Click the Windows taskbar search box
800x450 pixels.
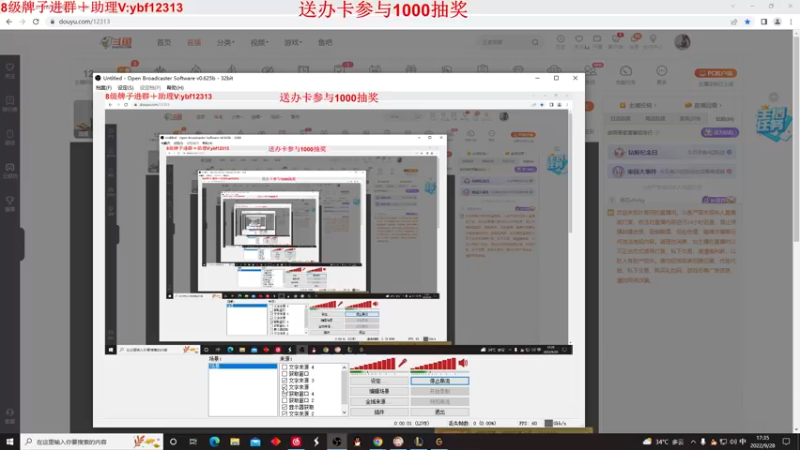tap(92, 441)
